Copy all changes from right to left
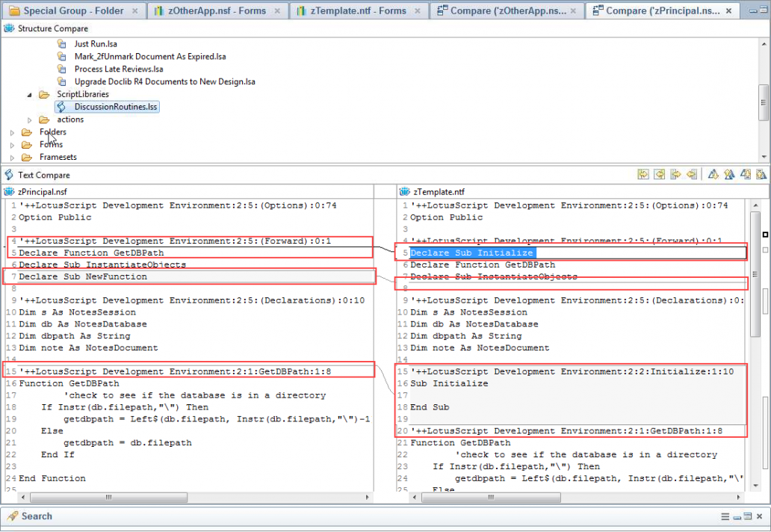 tap(660, 175)
